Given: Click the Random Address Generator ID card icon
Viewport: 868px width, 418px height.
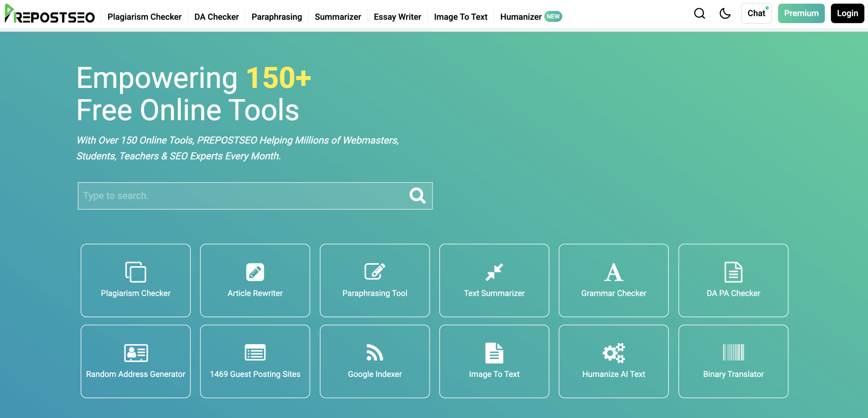Looking at the screenshot, I should pos(136,353).
